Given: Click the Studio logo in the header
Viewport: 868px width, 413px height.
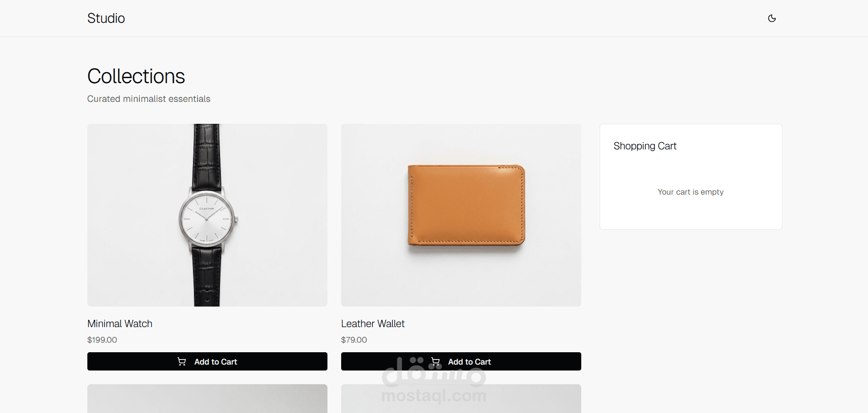Looking at the screenshot, I should [106, 18].
